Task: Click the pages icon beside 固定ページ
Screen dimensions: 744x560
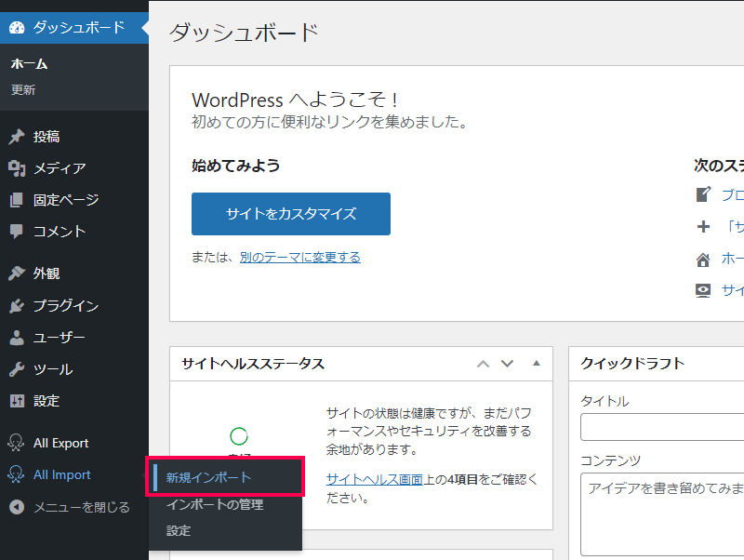Action: [x=17, y=200]
